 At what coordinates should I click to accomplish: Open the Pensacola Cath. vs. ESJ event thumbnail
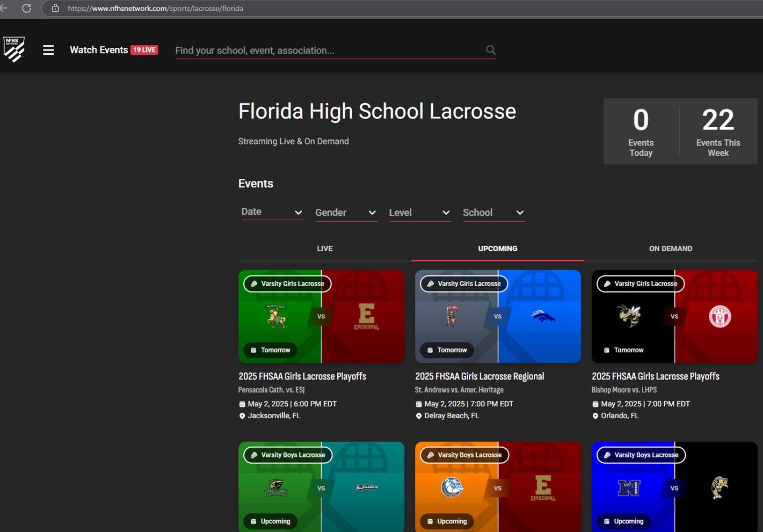coord(321,316)
